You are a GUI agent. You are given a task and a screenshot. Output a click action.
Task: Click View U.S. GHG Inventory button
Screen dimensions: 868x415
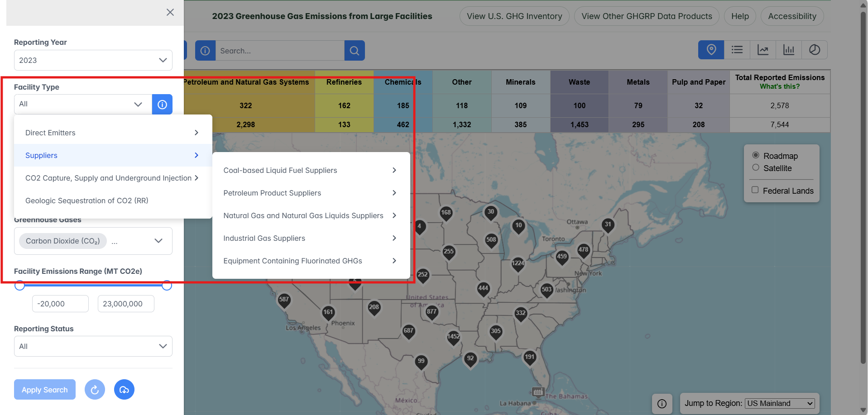[x=514, y=16]
